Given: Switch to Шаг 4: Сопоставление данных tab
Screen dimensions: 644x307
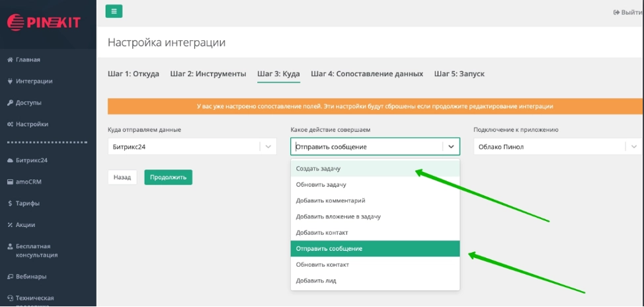Looking at the screenshot, I should [367, 74].
